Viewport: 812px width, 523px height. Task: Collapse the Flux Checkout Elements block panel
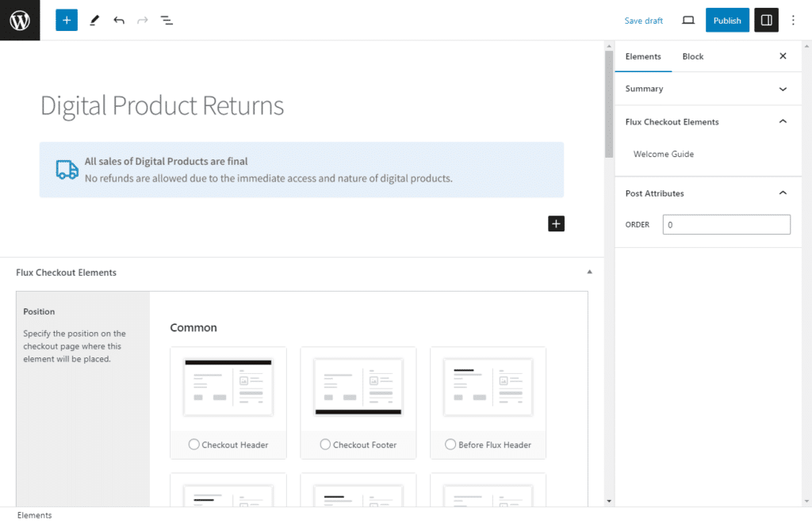[589, 271]
